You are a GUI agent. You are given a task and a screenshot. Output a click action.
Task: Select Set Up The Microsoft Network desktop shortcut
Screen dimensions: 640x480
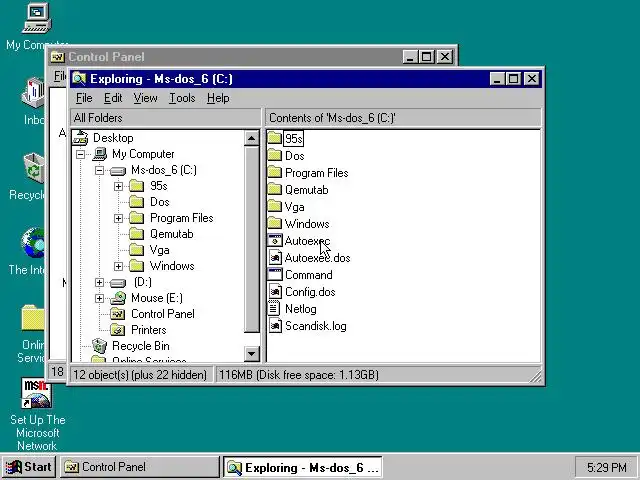(x=37, y=393)
